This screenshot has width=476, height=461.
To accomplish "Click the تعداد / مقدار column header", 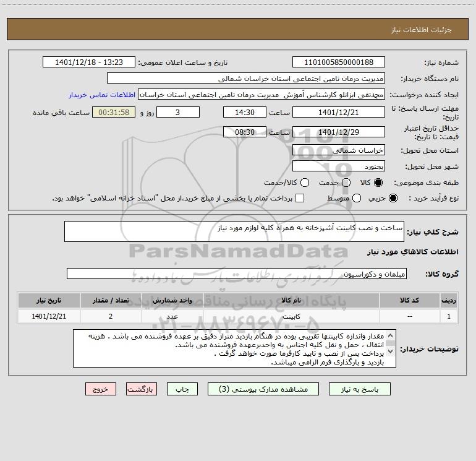I will (111, 300).
